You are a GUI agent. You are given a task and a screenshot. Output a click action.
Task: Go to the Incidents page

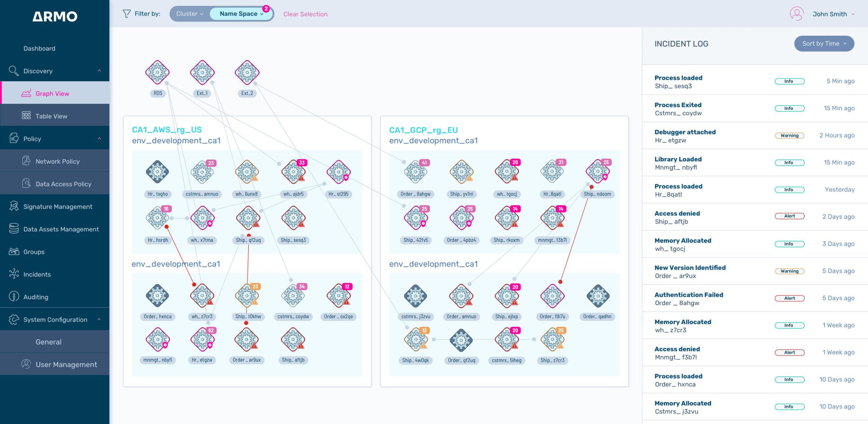(x=55, y=274)
